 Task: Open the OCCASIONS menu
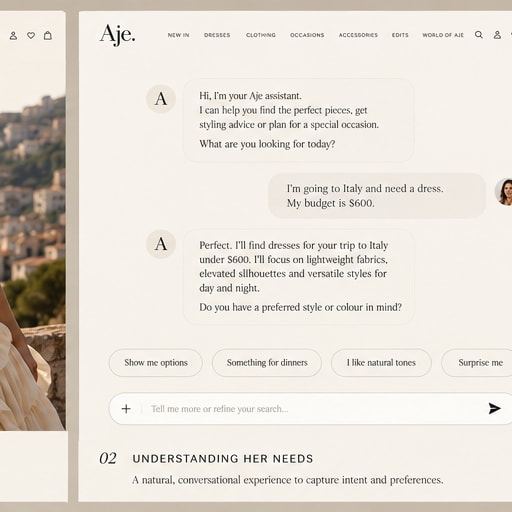[x=307, y=35]
